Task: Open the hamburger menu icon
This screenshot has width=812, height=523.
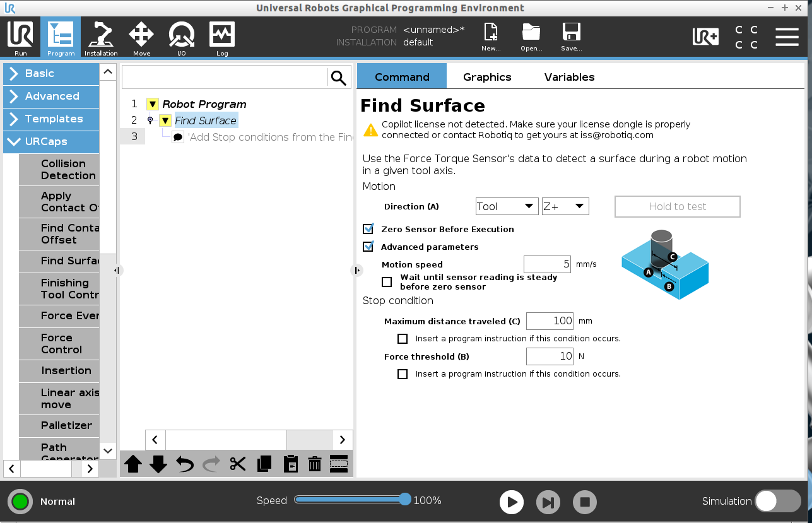Action: pos(787,37)
